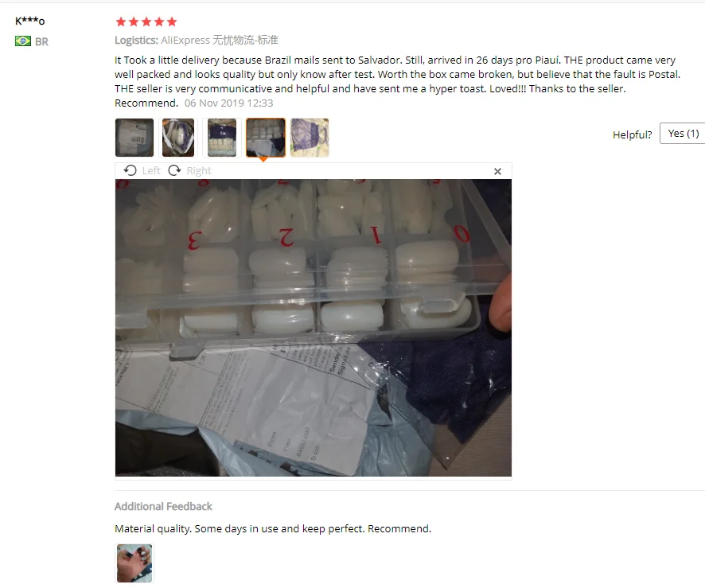Click the Brazil flag icon
This screenshot has width=705, height=588.
click(x=23, y=41)
